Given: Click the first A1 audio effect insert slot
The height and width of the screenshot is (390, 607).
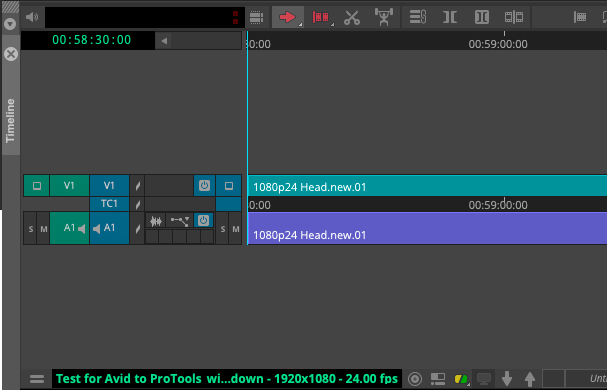Looking at the screenshot, I should pyautogui.click(x=152, y=237).
